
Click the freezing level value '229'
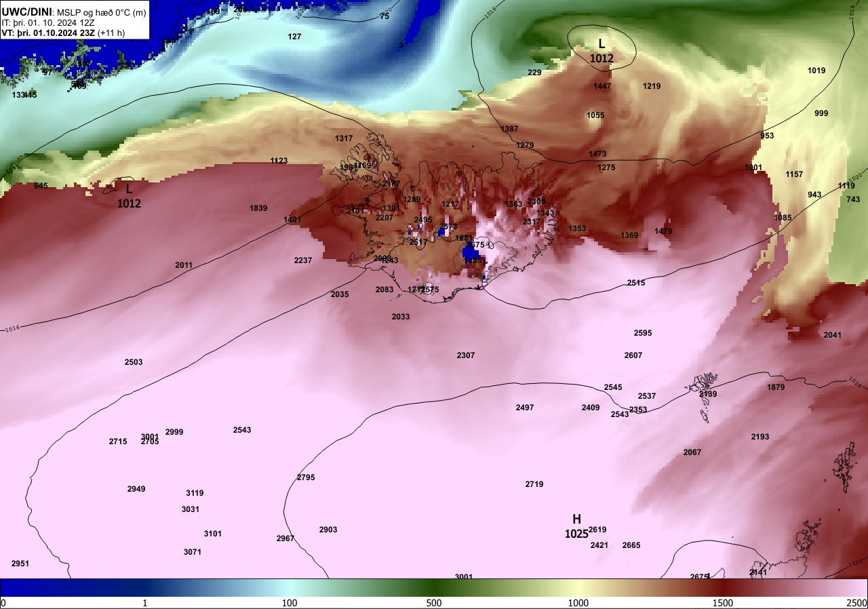534,73
